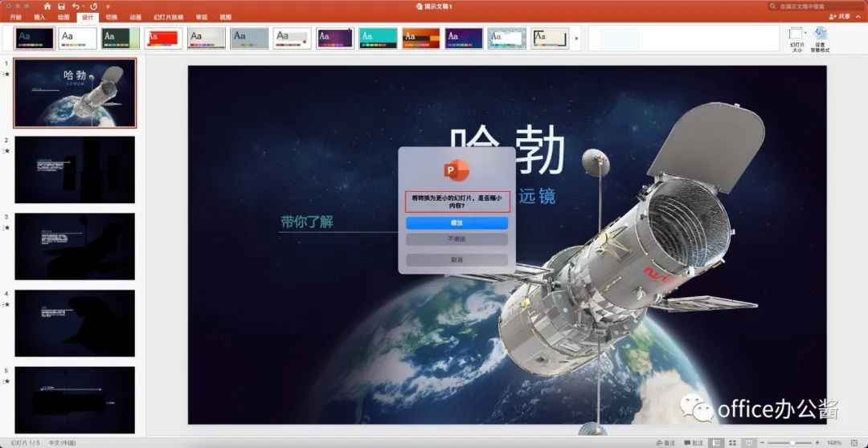Click the Redo circular arrow icon
Screen dimensions: 868x448
pyautogui.click(x=93, y=6)
